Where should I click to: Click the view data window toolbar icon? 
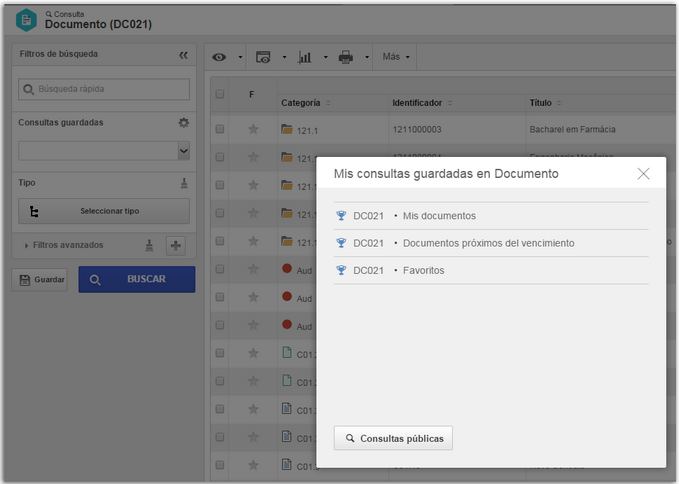click(263, 57)
